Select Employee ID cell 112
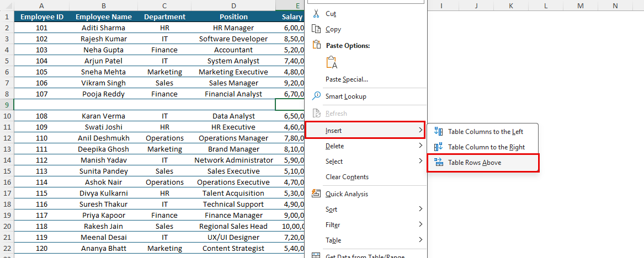The height and width of the screenshot is (258, 644). 42,160
